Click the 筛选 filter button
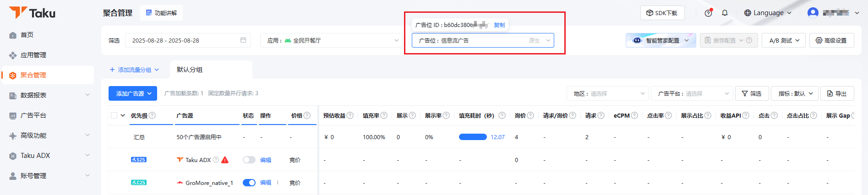The image size is (868, 195). pyautogui.click(x=752, y=93)
